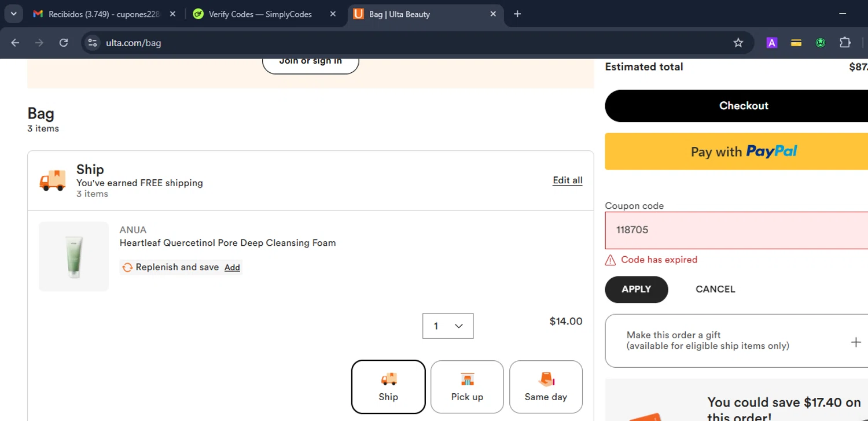Open the tab search dropdown arrow
The width and height of the screenshot is (868, 421).
[13, 14]
